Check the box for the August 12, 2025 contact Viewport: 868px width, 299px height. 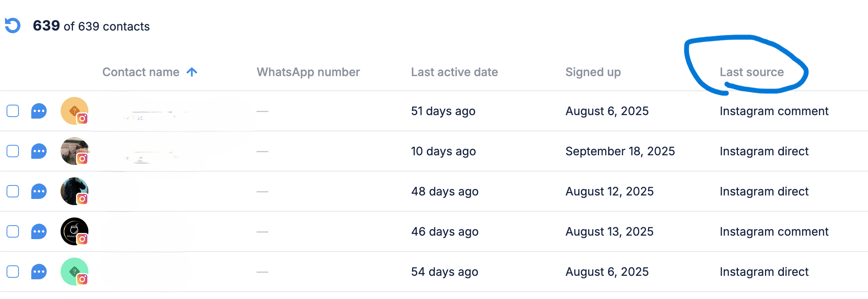point(13,191)
